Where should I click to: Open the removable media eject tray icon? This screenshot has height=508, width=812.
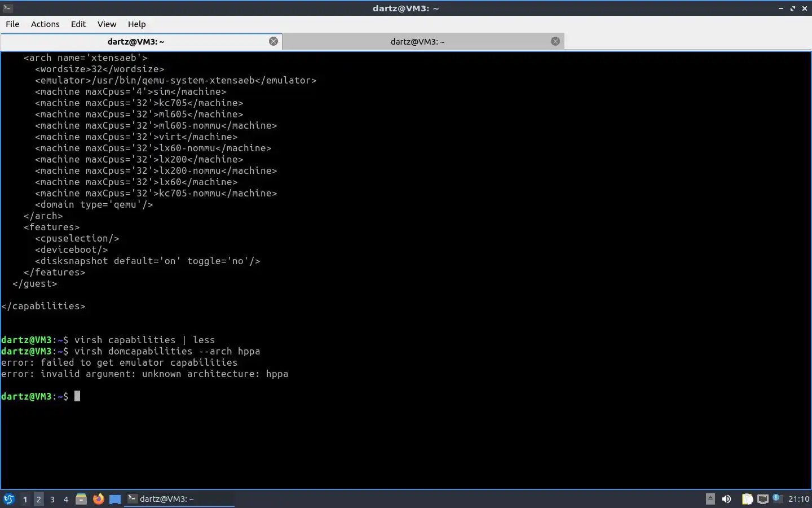click(x=710, y=499)
